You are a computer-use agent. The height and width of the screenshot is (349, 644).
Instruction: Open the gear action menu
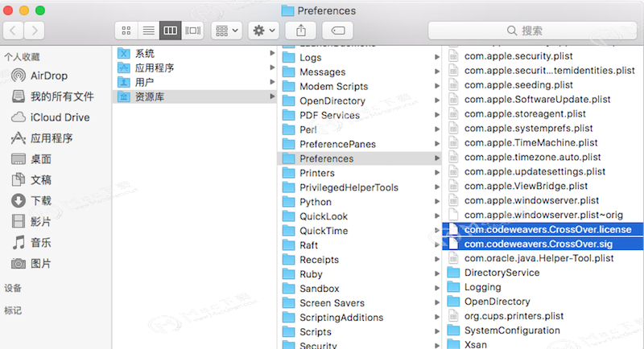tap(264, 31)
